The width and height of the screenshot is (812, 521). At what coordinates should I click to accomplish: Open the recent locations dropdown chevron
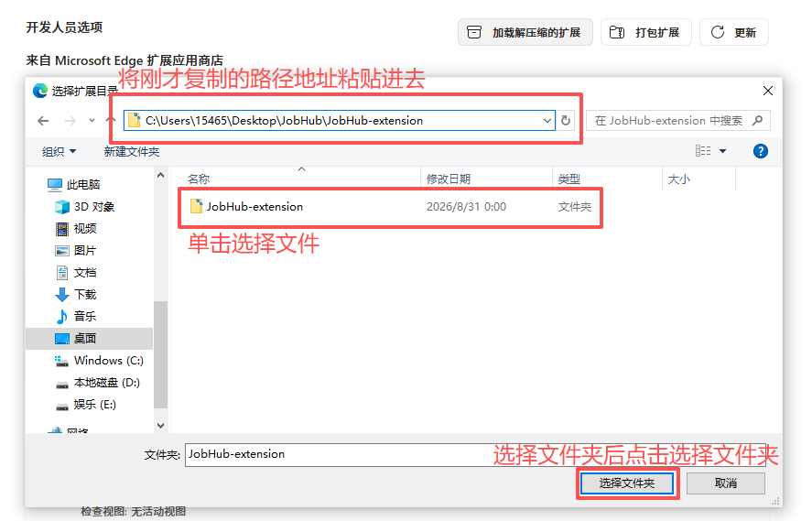92,121
